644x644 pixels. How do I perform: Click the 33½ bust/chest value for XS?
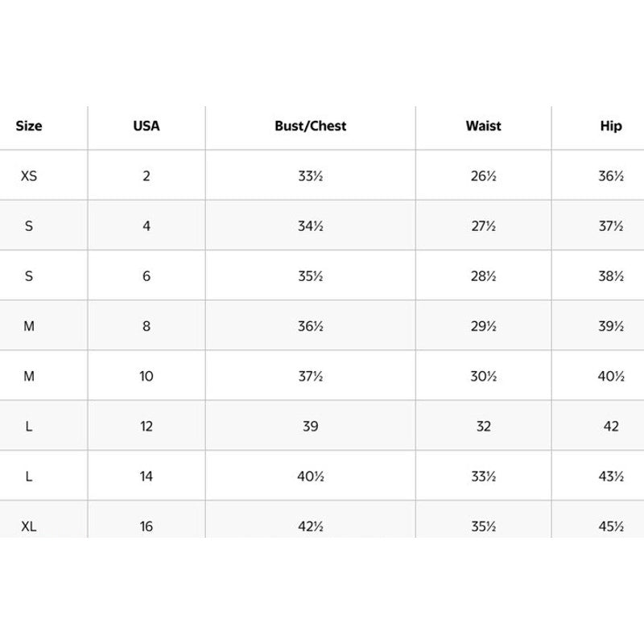coord(311,176)
